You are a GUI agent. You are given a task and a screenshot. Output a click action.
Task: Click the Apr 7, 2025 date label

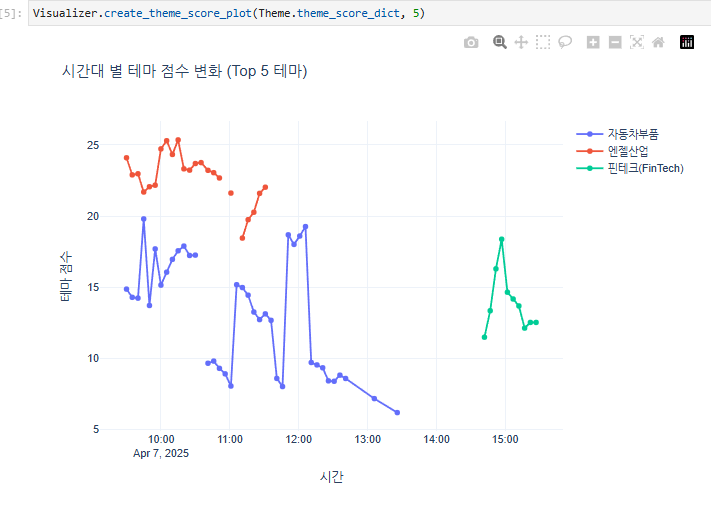[x=161, y=453]
